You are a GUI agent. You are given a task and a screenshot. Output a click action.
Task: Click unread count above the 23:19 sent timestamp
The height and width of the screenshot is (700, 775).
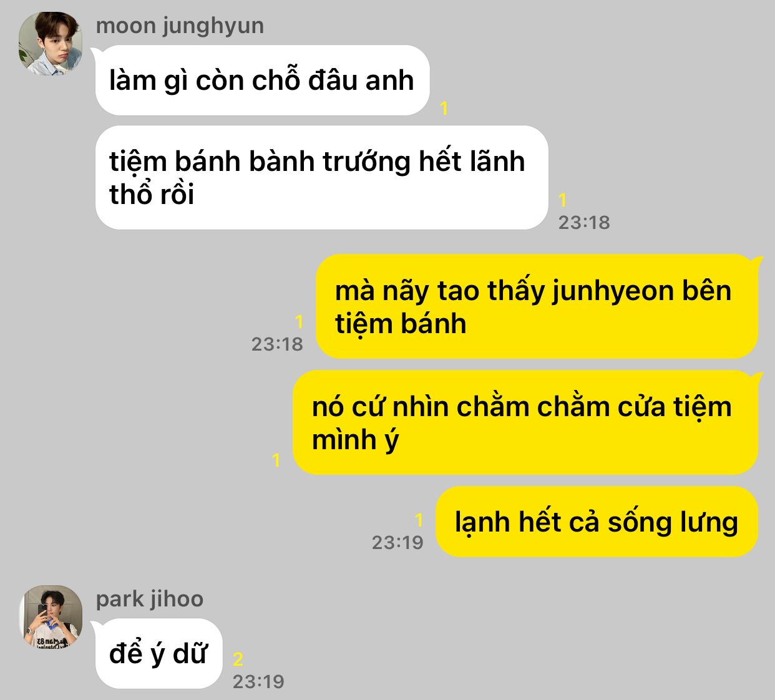pos(419,520)
